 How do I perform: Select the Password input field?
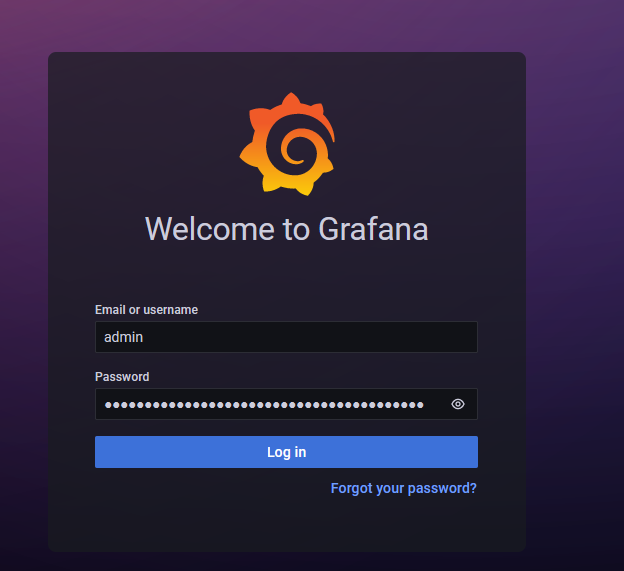[x=286, y=404]
